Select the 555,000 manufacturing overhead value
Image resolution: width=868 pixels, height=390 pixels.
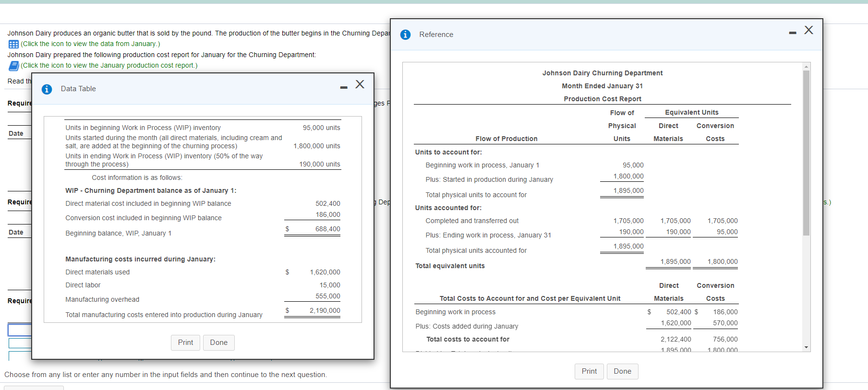click(328, 296)
